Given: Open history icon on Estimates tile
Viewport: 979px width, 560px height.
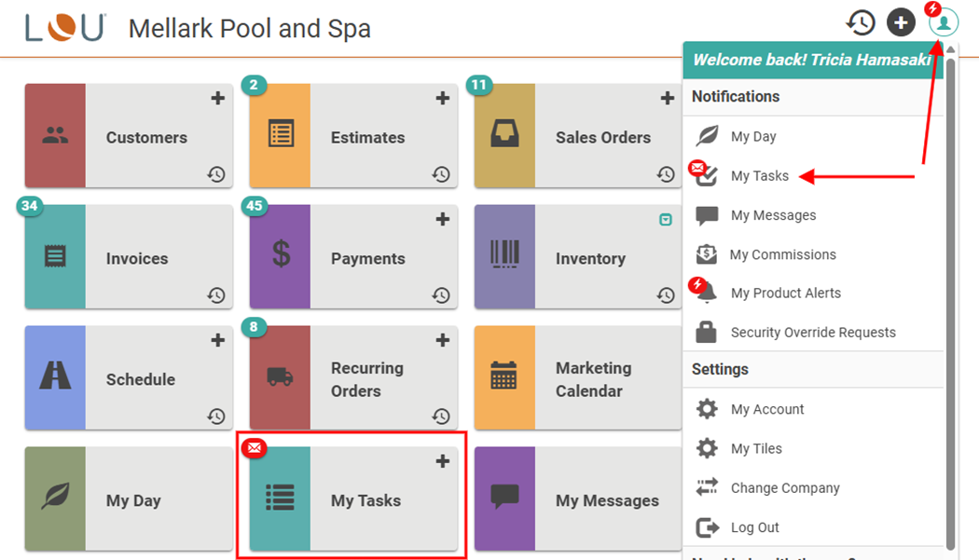Looking at the screenshot, I should pyautogui.click(x=441, y=174).
